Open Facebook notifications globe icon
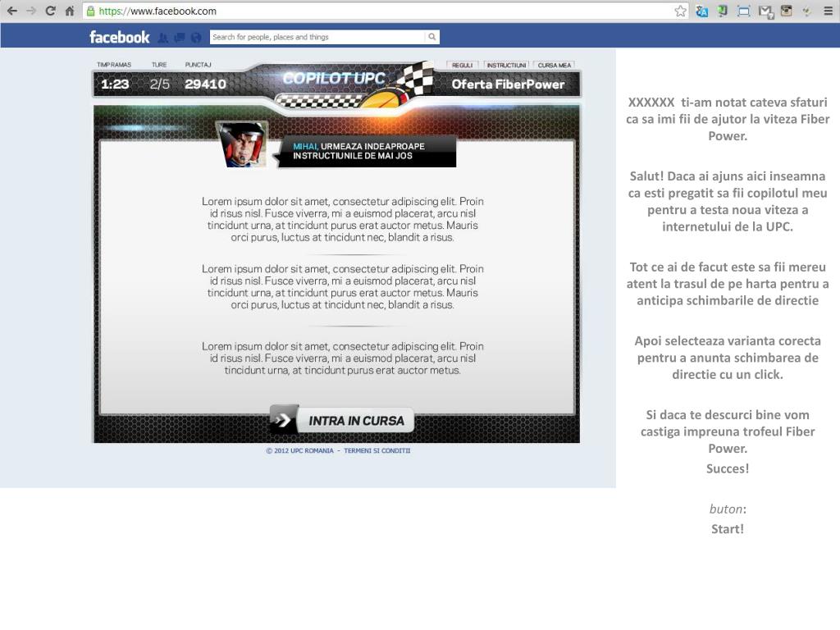Image resolution: width=840 pixels, height=630 pixels. pos(196,38)
